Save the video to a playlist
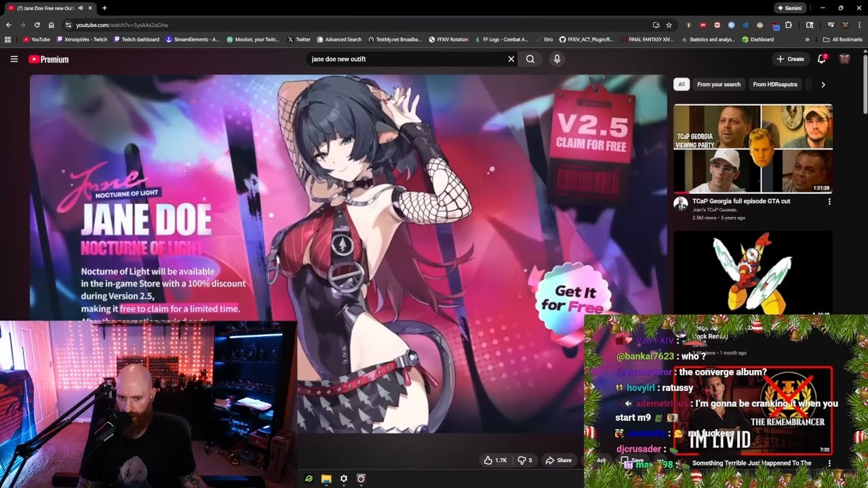Screen dimensions: 868x488 [x=633, y=460]
